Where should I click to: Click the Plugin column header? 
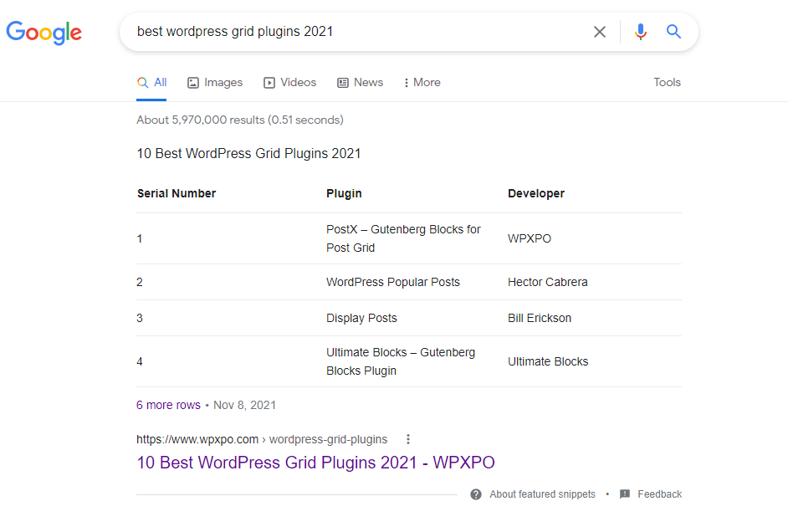[344, 193]
